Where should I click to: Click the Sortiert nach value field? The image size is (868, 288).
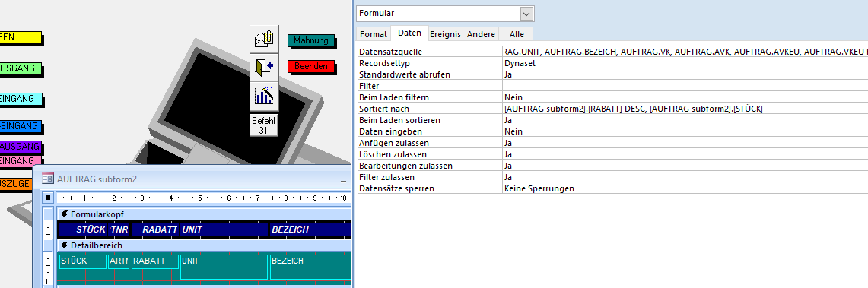click(685, 109)
